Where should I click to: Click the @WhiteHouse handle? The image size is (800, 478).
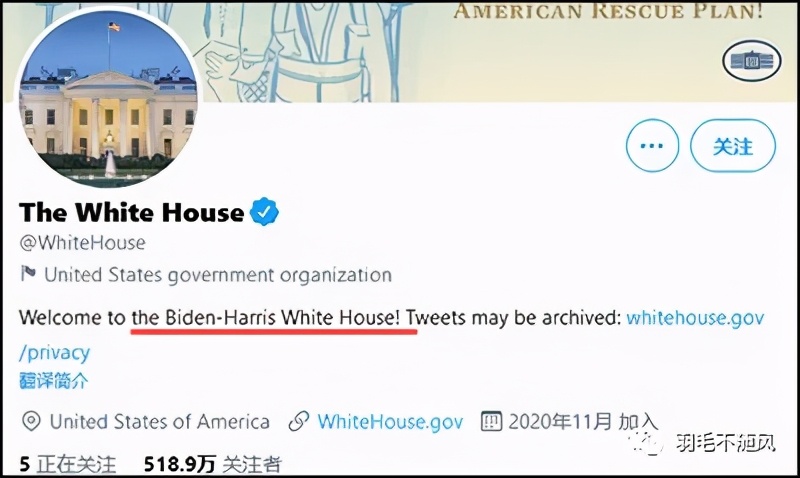pyautogui.click(x=82, y=243)
